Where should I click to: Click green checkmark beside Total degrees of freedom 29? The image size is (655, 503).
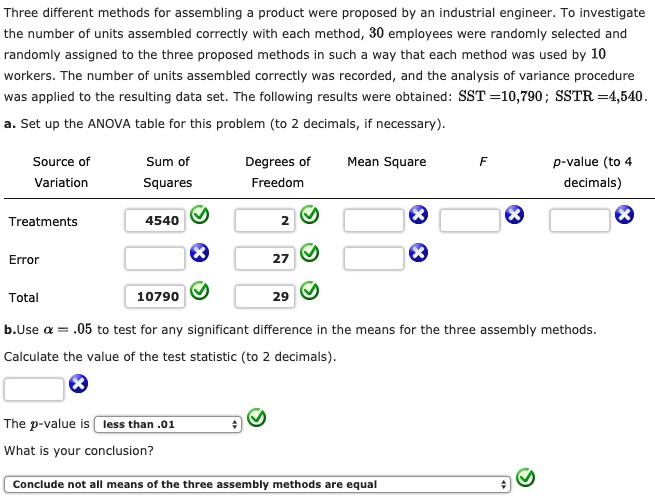click(310, 291)
